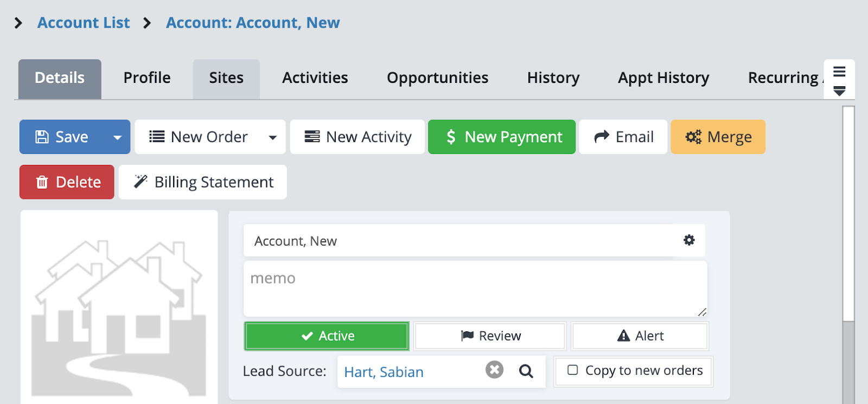Expand the Save dropdown arrow
The height and width of the screenshot is (404, 868).
tap(117, 138)
